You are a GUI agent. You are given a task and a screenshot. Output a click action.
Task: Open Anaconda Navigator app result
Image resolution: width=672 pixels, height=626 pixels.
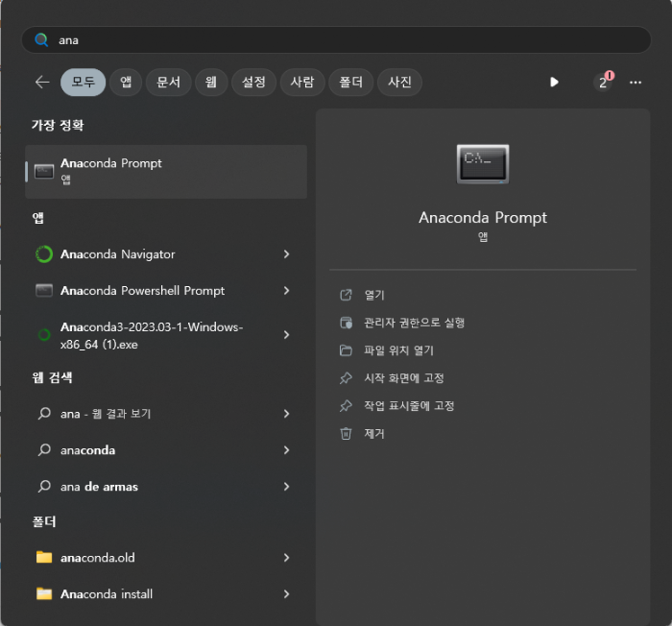(x=166, y=254)
